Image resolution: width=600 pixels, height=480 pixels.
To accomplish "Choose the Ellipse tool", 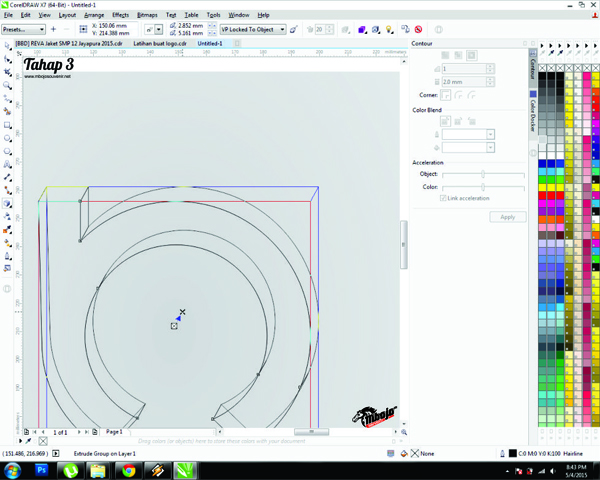I will tap(8, 138).
